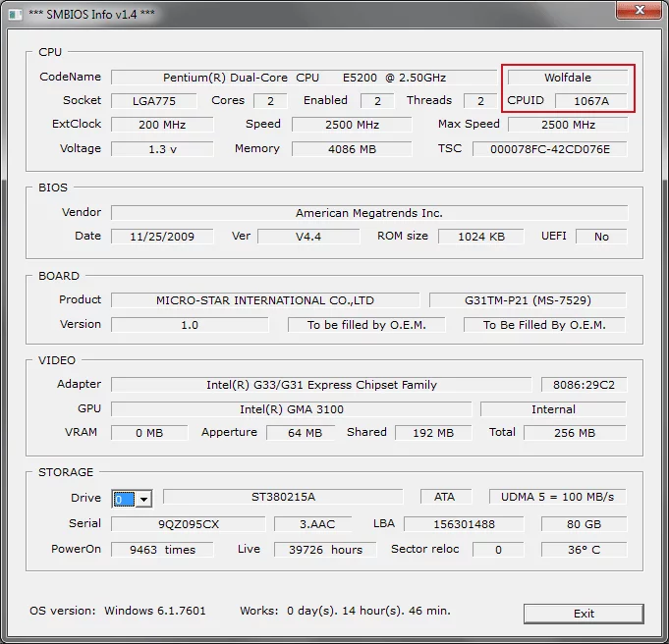Click the Enabled cores value field

[x=377, y=101]
